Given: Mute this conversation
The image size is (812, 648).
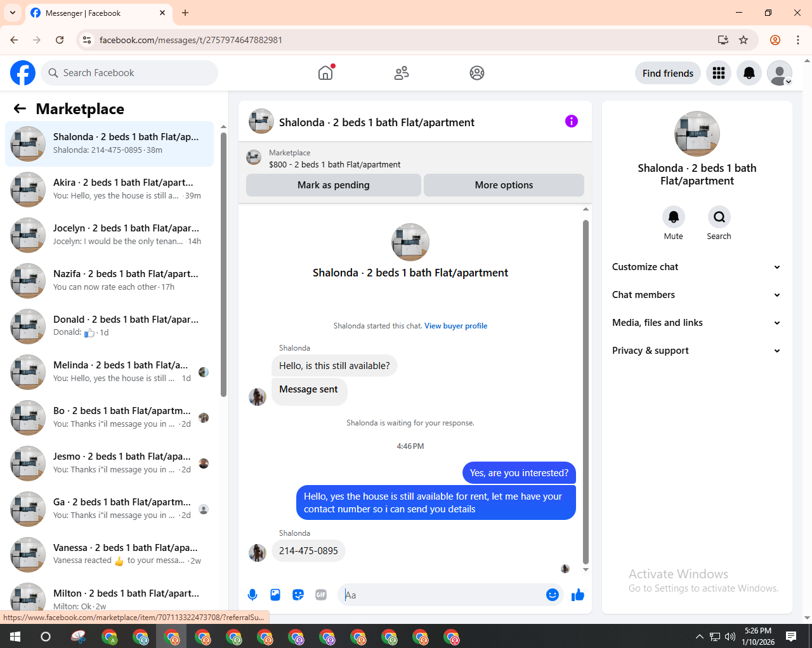Looking at the screenshot, I should point(674,217).
